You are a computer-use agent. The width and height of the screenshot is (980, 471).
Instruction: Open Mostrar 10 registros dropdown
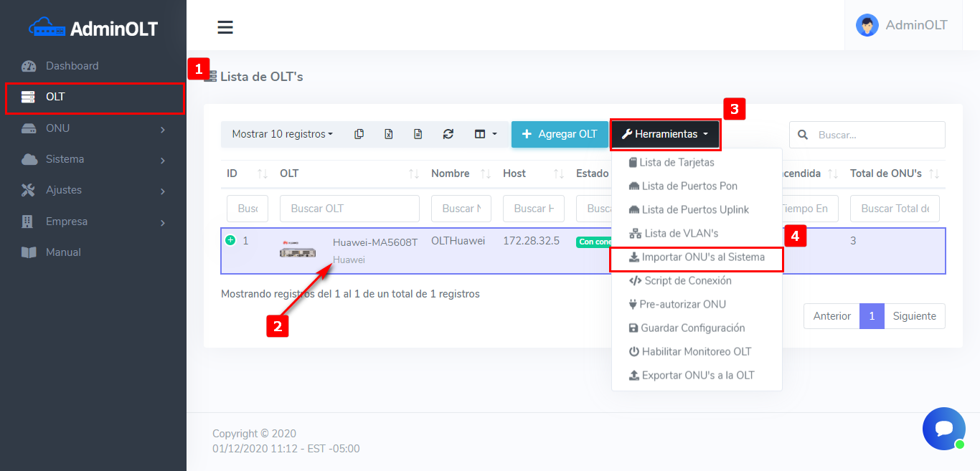pyautogui.click(x=282, y=134)
